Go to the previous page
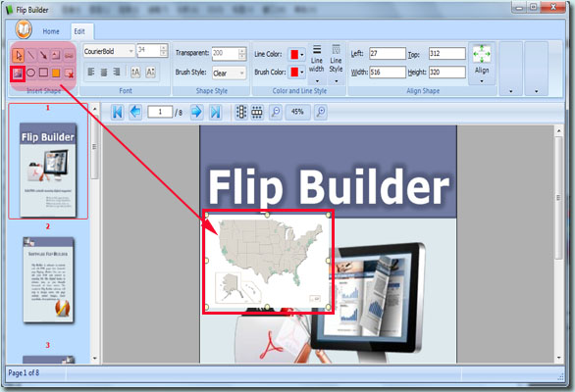The image size is (575, 392). coord(135,112)
